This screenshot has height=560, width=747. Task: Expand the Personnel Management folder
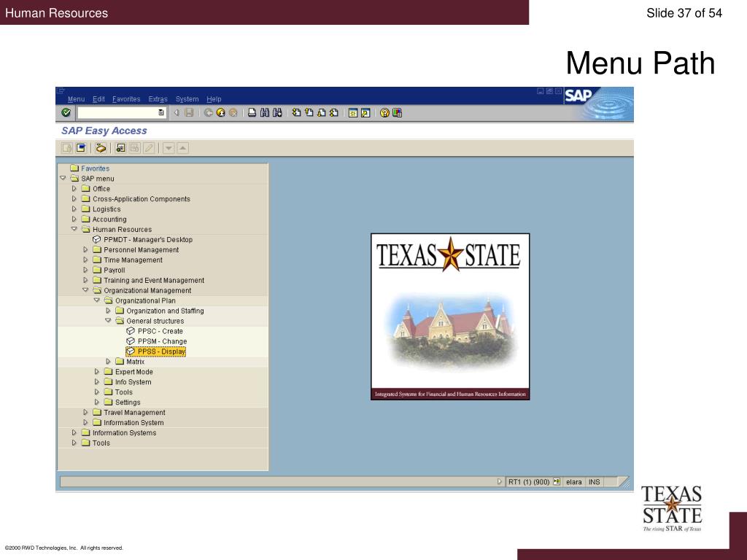[x=85, y=249]
